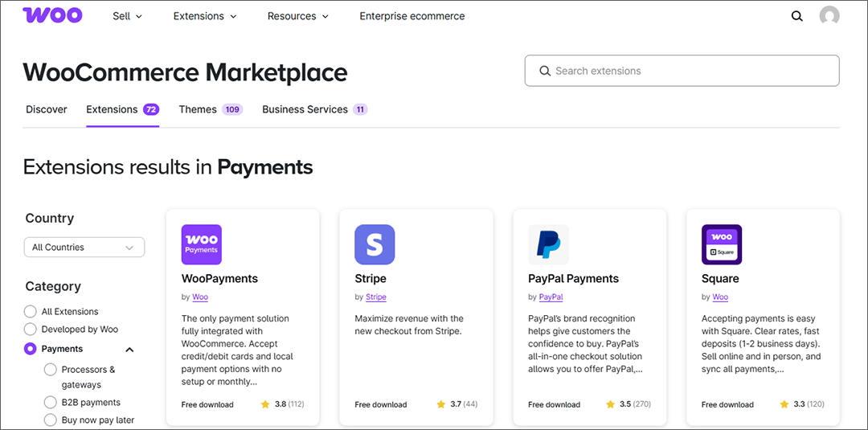The image size is (868, 430).
Task: Click 'Free download' on the Square card
Action: coord(727,404)
